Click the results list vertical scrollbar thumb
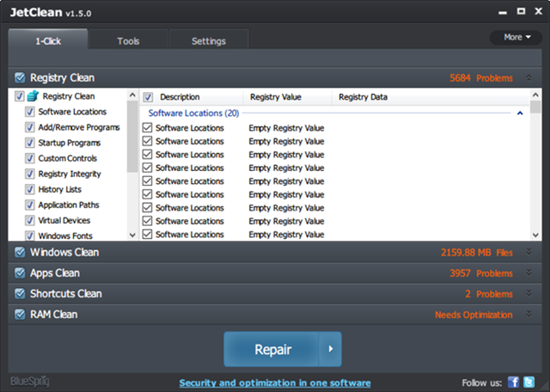 point(535,107)
